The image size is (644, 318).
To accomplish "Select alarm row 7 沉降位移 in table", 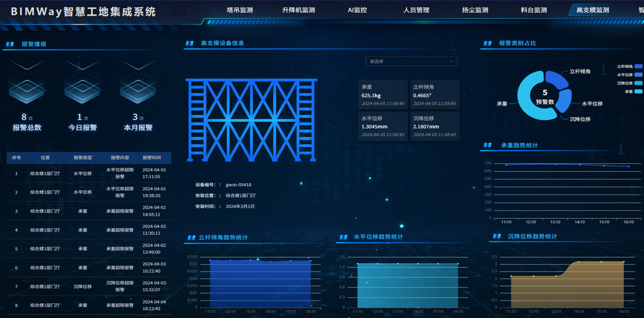I will coord(89,286).
